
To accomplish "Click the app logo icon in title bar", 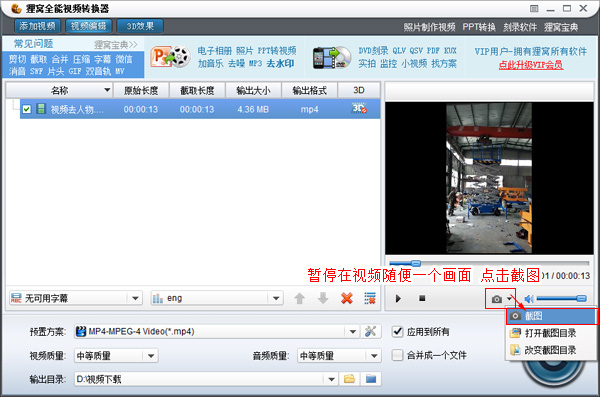I will pos(16,8).
